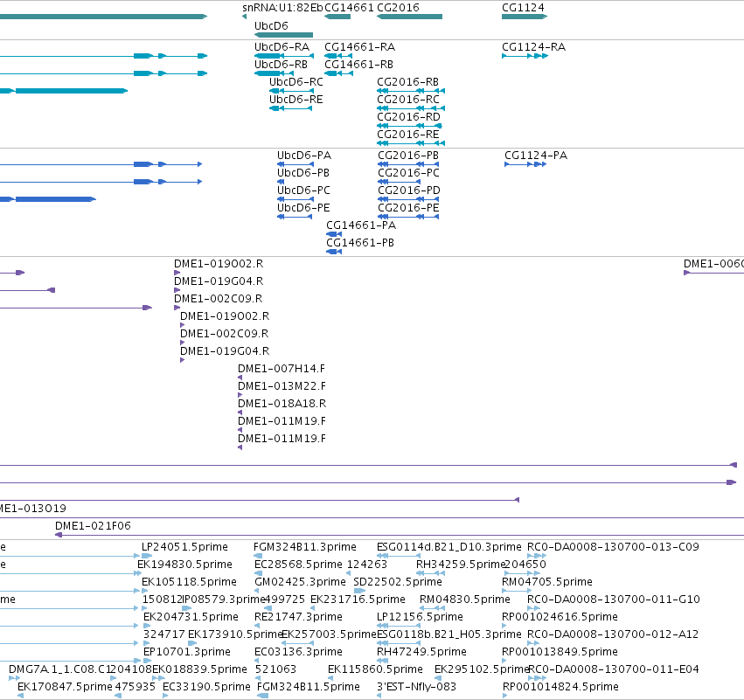Screen dimensions: 744x700
Task: Open the CG2016-PC protein label
Action: (x=408, y=173)
